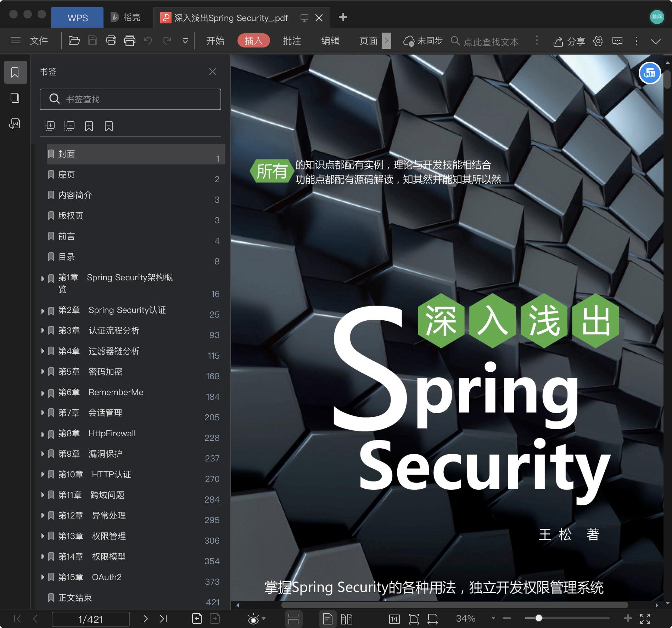The height and width of the screenshot is (628, 672).
Task: Go to next page arrow
Action: pos(145,619)
